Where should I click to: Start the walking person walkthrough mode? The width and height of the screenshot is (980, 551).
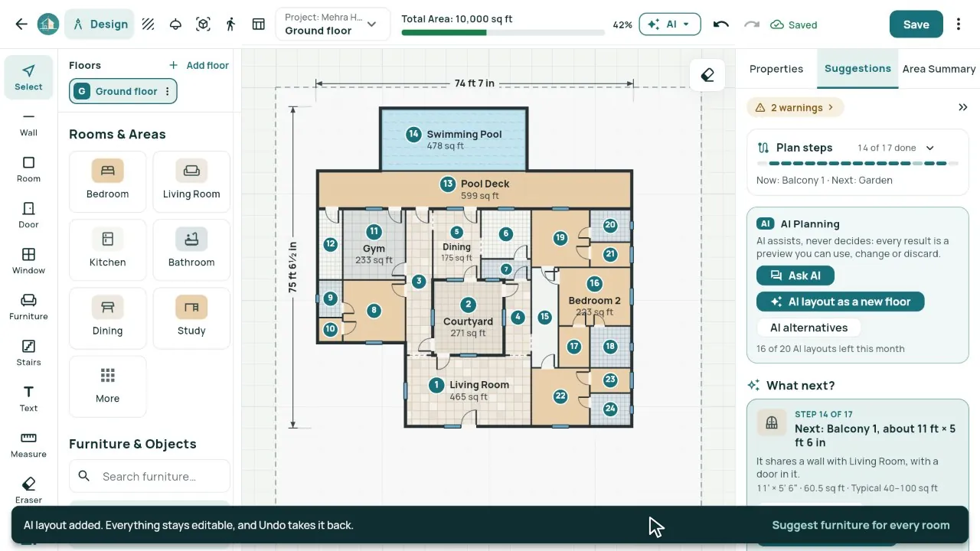[x=230, y=24]
